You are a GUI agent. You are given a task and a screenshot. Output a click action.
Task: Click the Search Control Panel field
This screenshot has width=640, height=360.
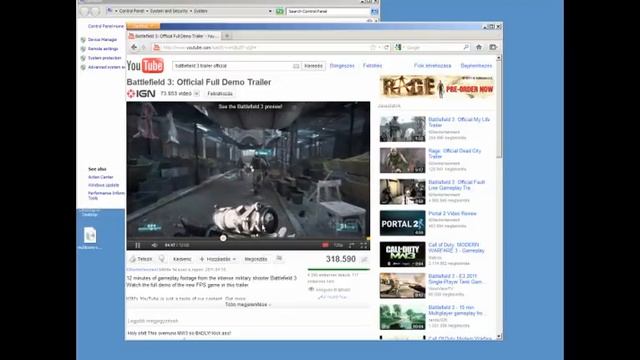(x=328, y=11)
